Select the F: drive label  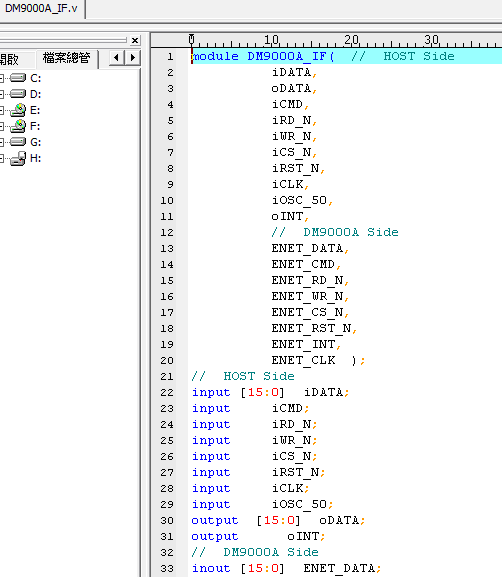click(x=35, y=126)
